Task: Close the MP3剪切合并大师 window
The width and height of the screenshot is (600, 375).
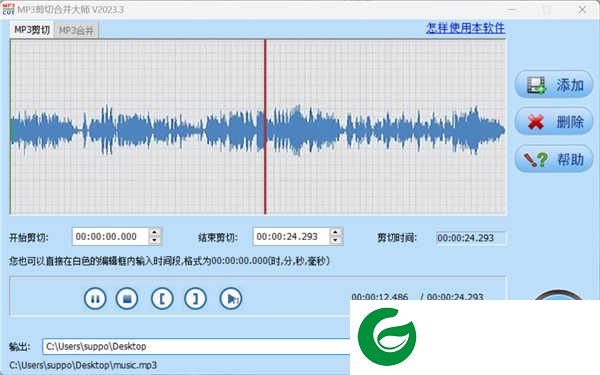Action: 582,10
